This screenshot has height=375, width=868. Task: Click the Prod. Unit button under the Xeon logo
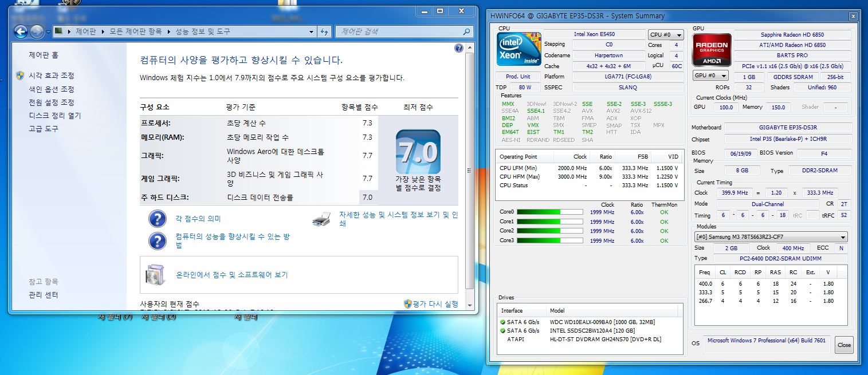(518, 77)
